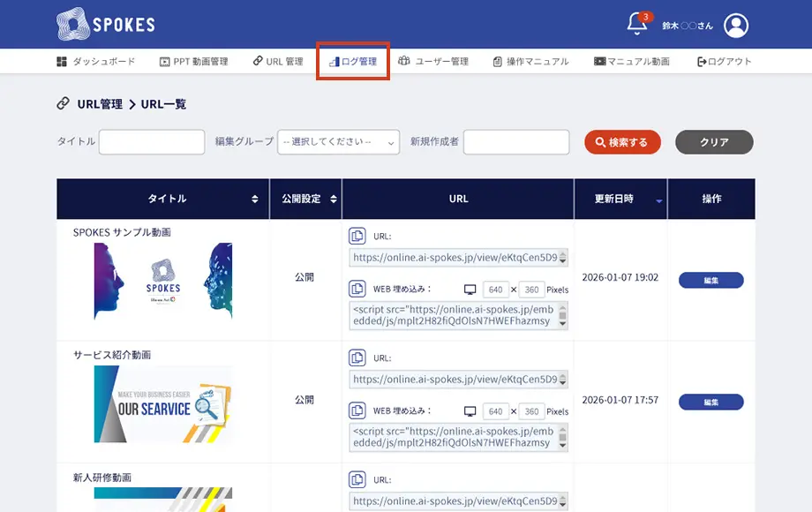This screenshot has width=812, height=512.
Task: Sort the table by 更新日時 column
Action: pos(658,200)
